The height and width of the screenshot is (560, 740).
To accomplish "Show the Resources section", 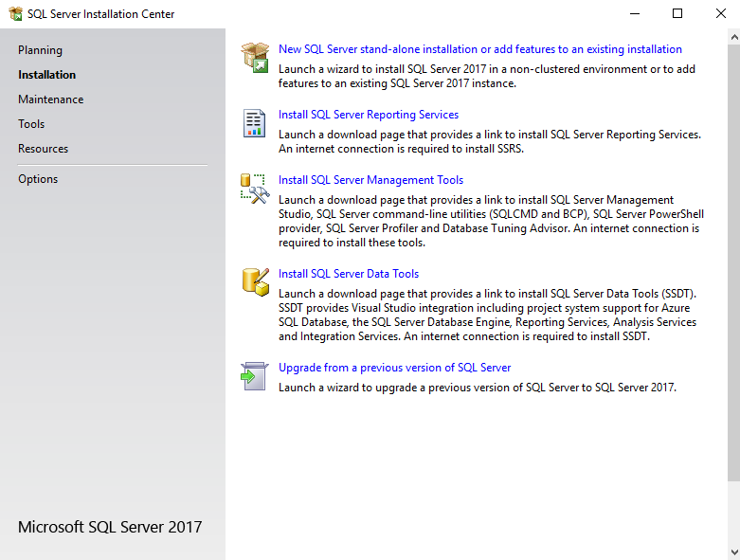I will [43, 148].
